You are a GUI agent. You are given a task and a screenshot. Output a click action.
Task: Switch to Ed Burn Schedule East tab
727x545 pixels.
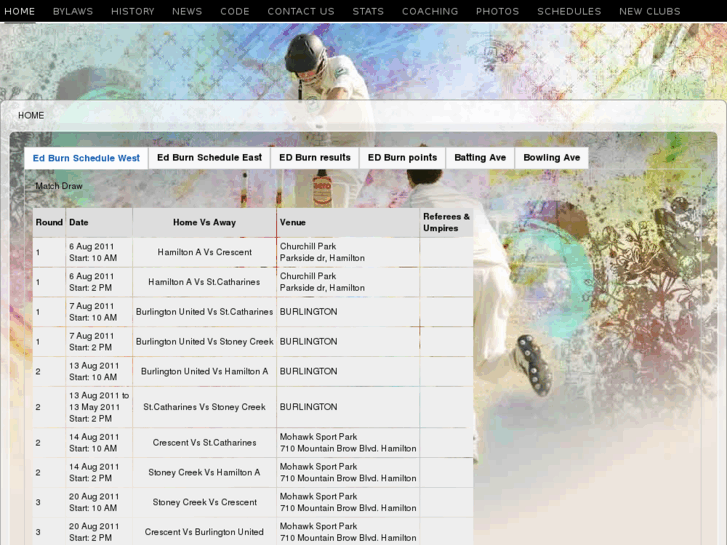point(210,158)
